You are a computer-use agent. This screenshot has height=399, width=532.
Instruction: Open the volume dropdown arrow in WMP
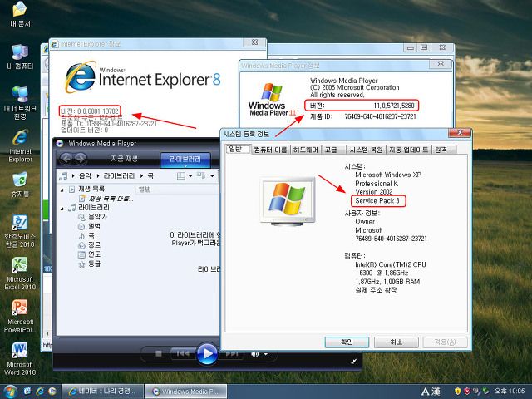(x=266, y=354)
